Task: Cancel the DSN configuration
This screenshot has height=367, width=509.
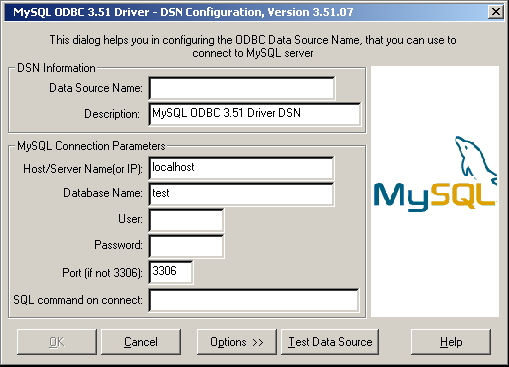Action: coord(141,342)
